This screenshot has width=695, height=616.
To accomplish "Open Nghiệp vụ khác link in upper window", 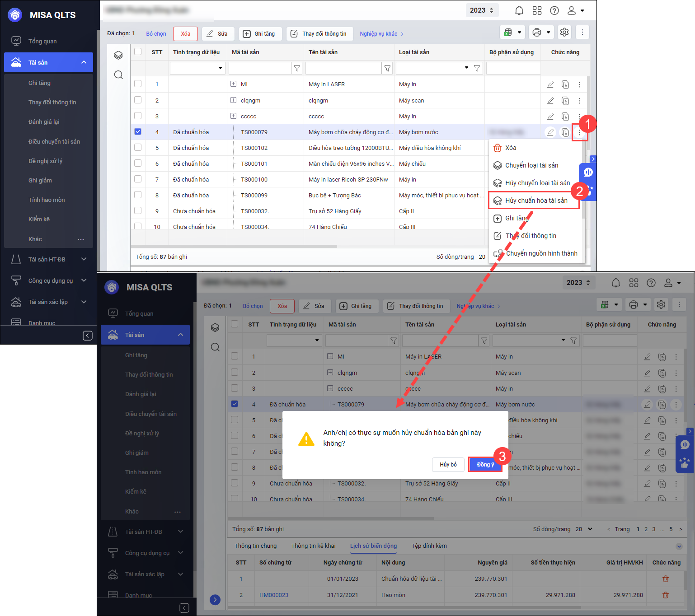I will point(381,34).
